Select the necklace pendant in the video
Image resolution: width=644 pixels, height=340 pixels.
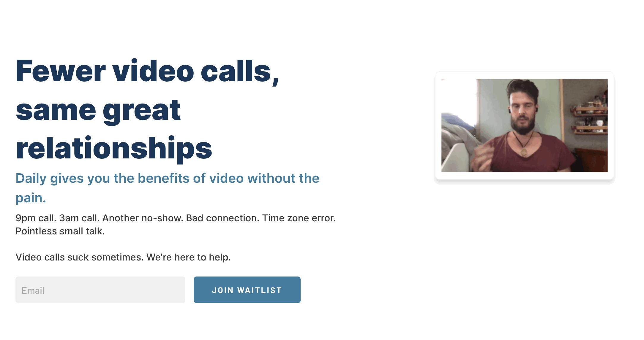click(x=524, y=152)
